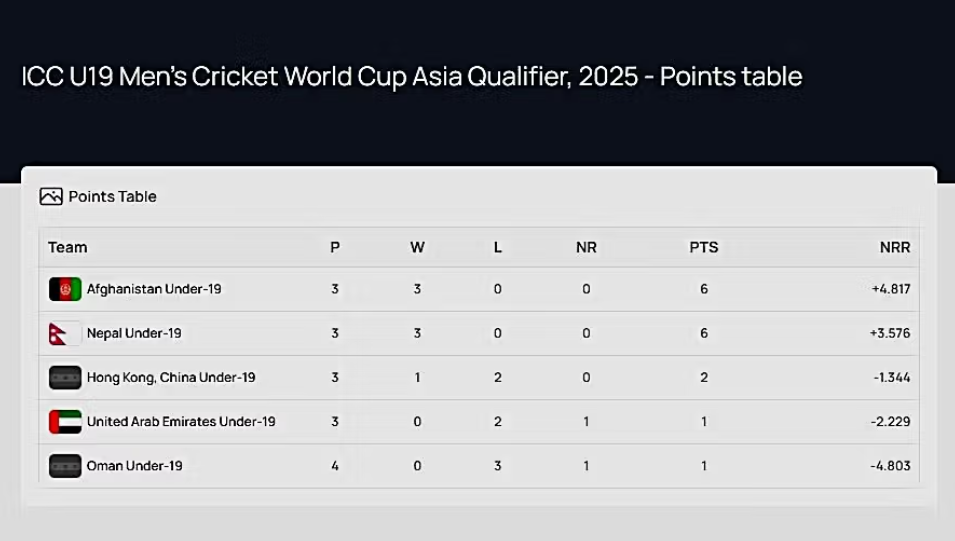The image size is (955, 541).
Task: Click the Points Table section label
Action: pyautogui.click(x=113, y=196)
